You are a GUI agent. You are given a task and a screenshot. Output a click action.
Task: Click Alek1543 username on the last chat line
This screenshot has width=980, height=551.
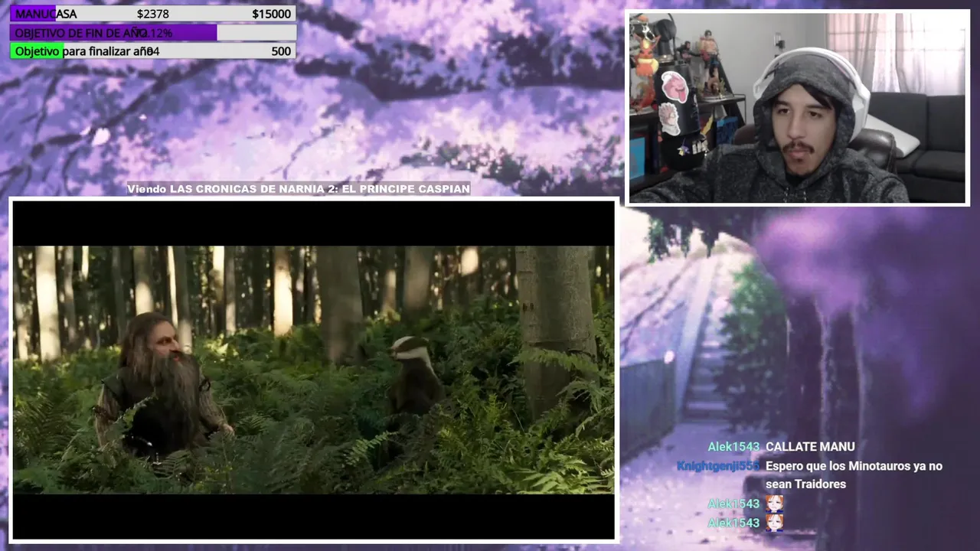pos(733,523)
